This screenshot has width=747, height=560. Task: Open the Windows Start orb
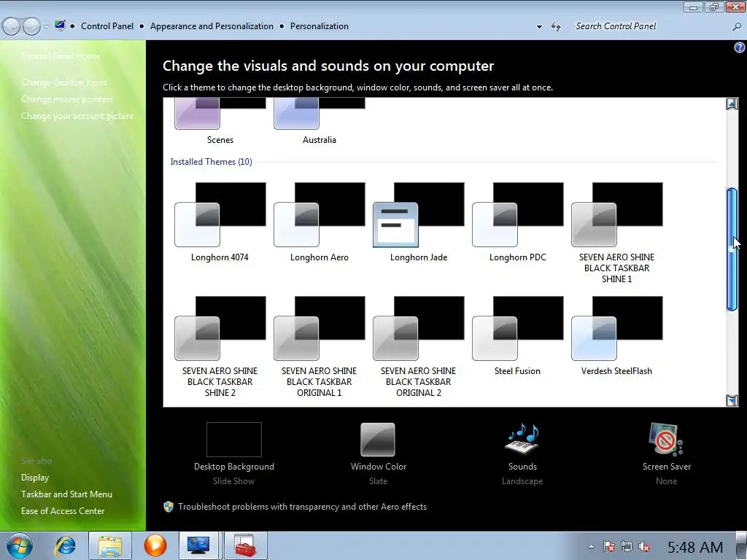(x=20, y=545)
